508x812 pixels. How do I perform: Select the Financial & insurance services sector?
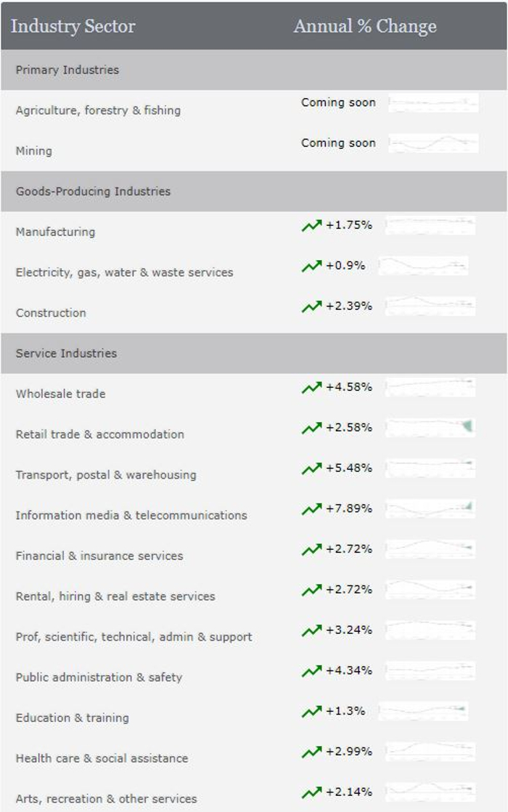click(x=99, y=556)
